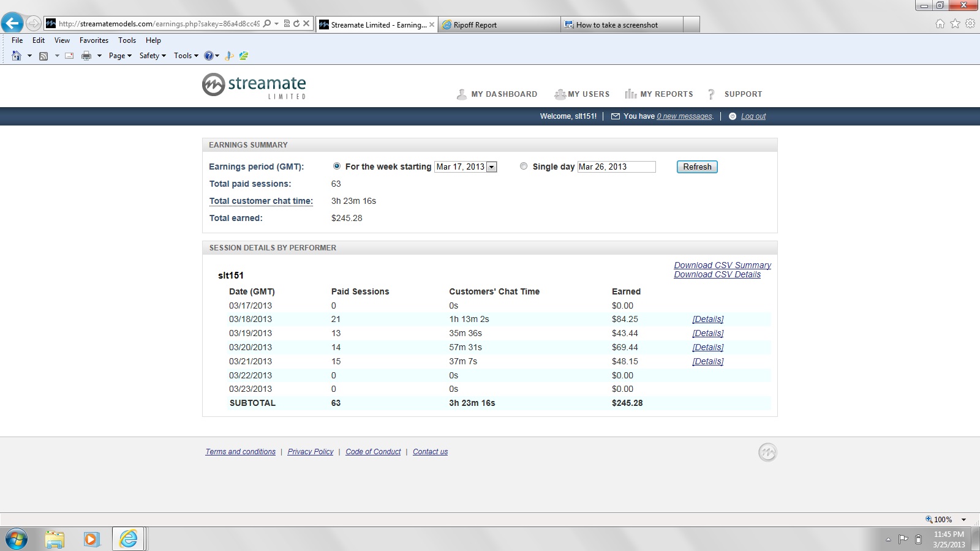This screenshot has width=980, height=551.
Task: Click the browser address bar URL
Action: coord(159,24)
